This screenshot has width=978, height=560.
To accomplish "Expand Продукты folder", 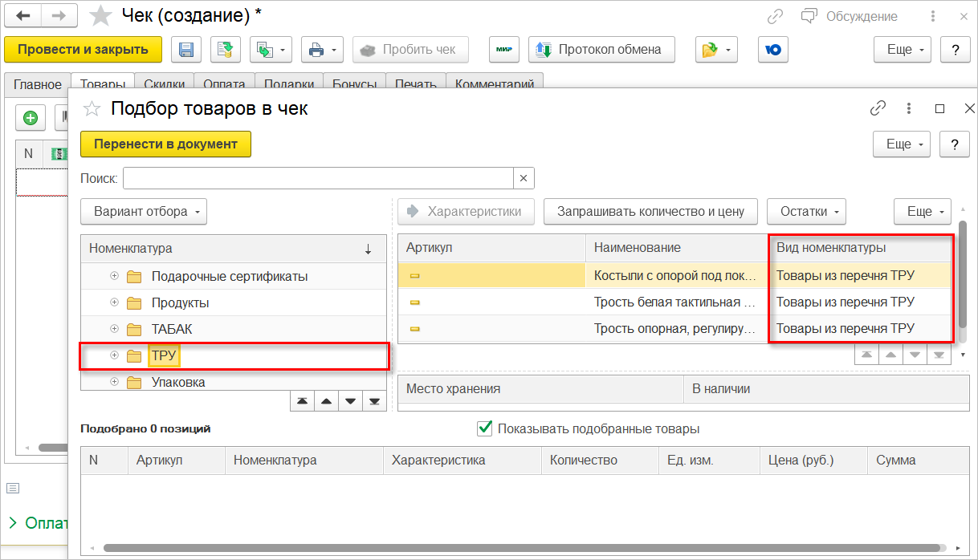I will coord(114,302).
